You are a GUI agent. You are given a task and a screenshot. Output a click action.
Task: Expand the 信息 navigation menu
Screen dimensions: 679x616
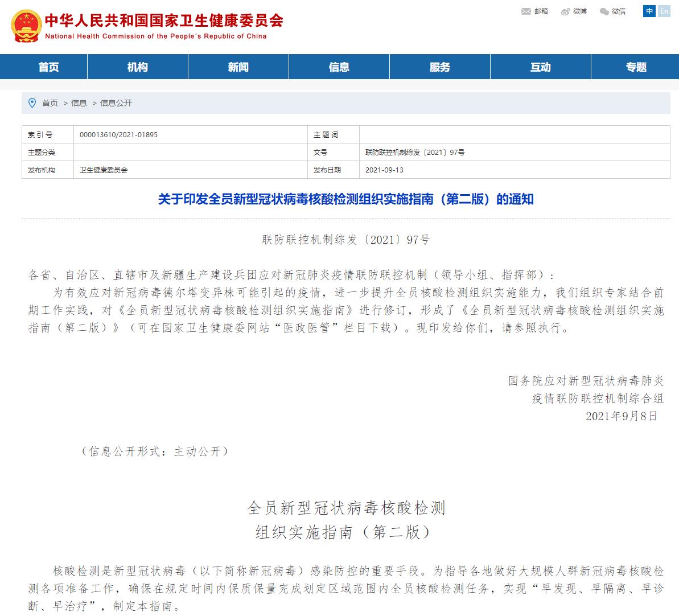coord(339,67)
